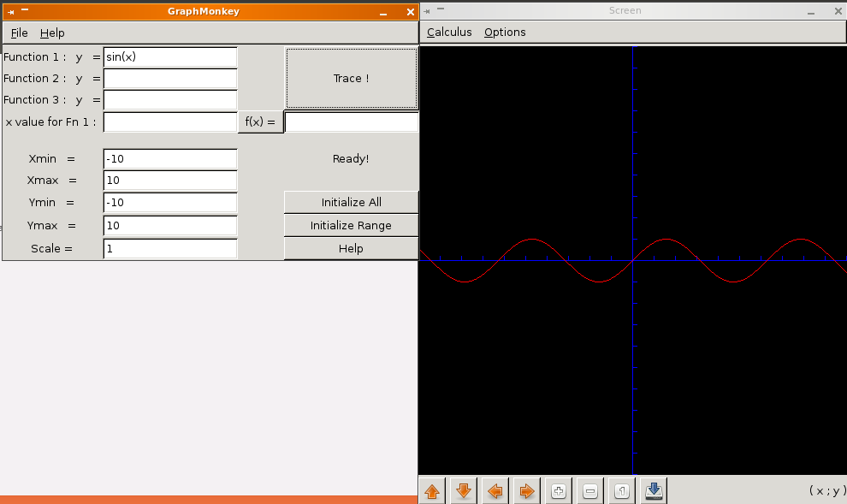Click the Initialize Range button
This screenshot has width=847, height=504.
click(x=351, y=225)
